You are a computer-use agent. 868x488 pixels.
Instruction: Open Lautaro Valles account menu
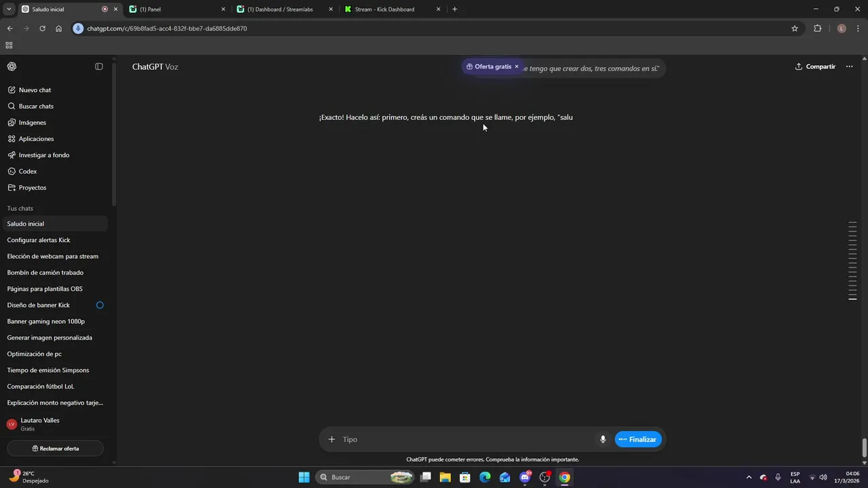coord(54,424)
